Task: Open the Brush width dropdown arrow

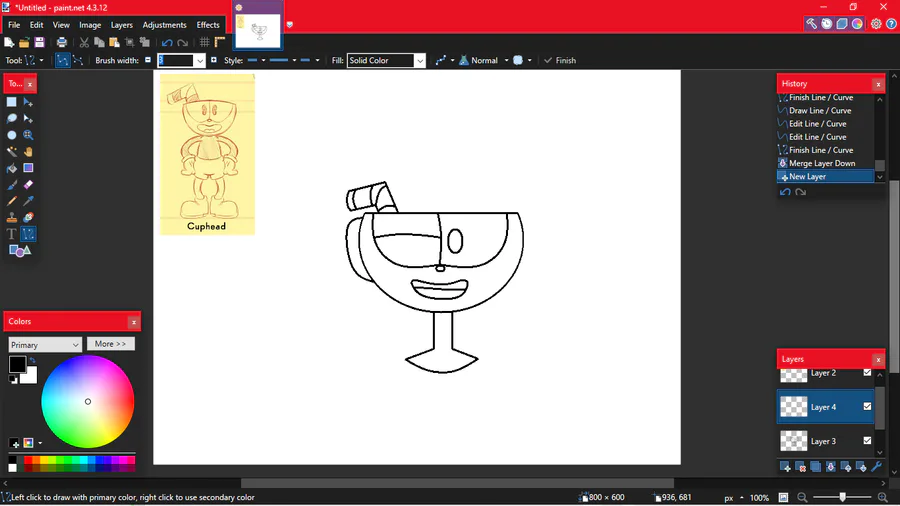Action: 200,61
